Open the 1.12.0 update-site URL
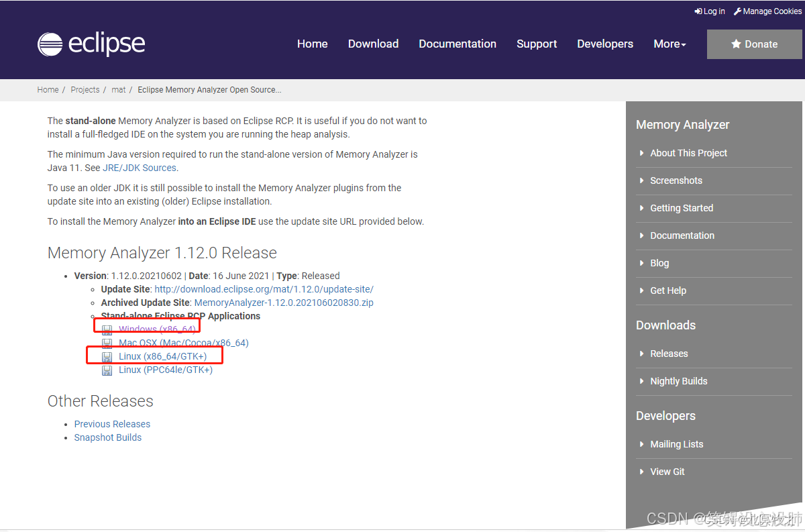The width and height of the screenshot is (805, 532). (x=264, y=289)
